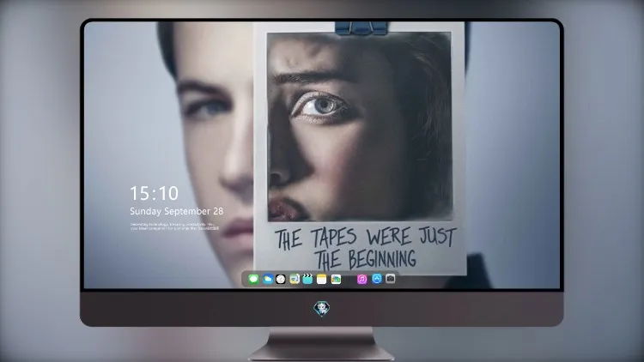The width and height of the screenshot is (644, 362).
Task: Open the colorful gallery icon beside Notes
Action: tap(336, 279)
